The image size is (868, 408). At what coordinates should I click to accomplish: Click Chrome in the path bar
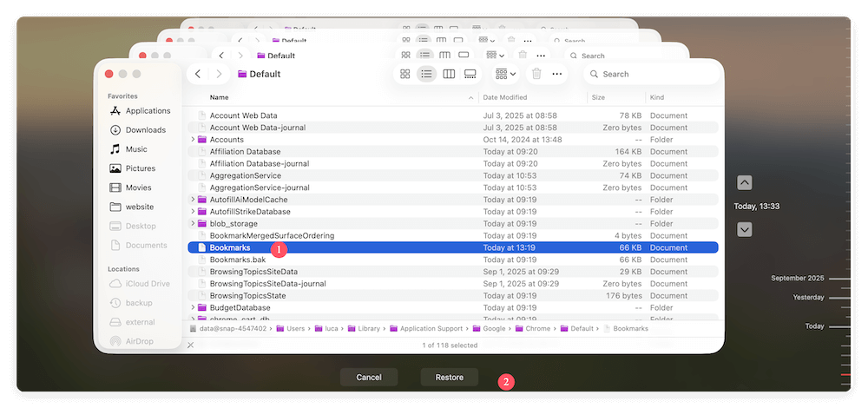click(x=533, y=328)
